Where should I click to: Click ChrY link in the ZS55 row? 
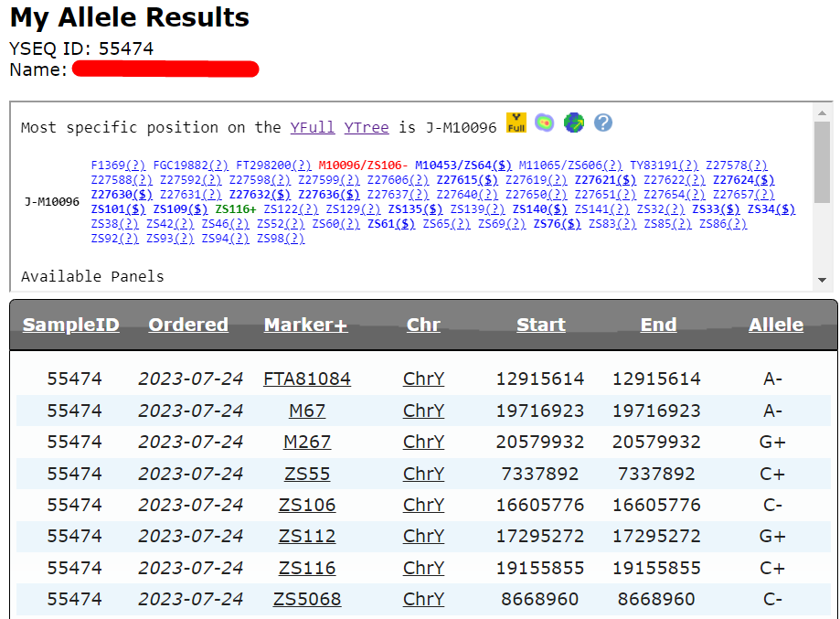point(423,474)
